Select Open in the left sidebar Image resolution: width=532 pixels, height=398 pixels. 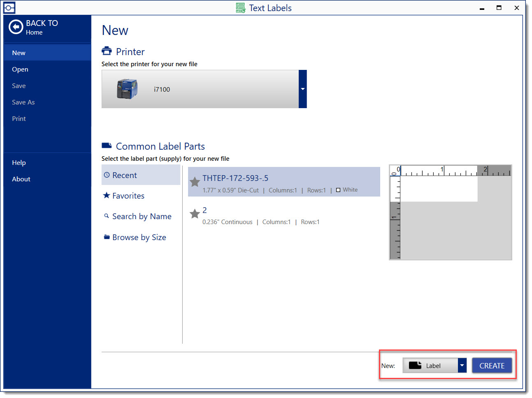point(20,69)
